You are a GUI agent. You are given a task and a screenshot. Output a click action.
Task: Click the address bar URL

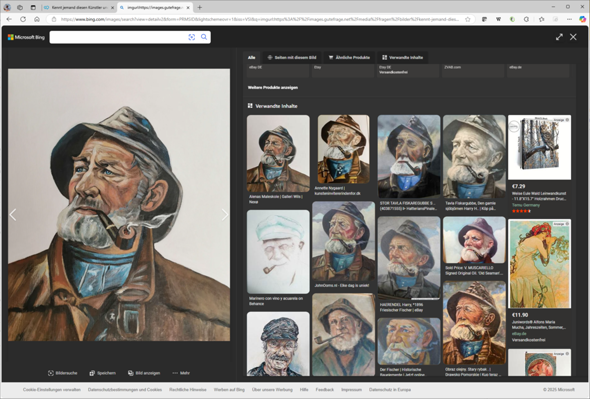[x=260, y=19]
